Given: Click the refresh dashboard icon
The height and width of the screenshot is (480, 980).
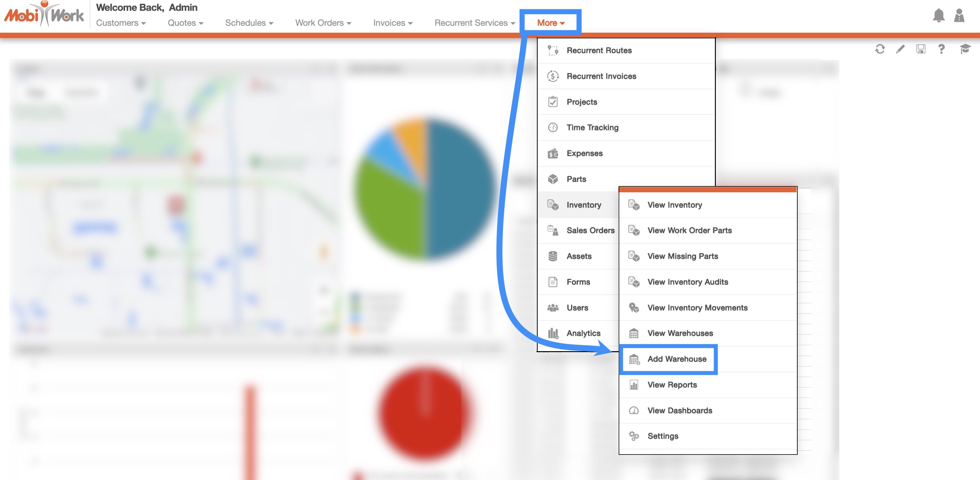Looking at the screenshot, I should click(880, 49).
